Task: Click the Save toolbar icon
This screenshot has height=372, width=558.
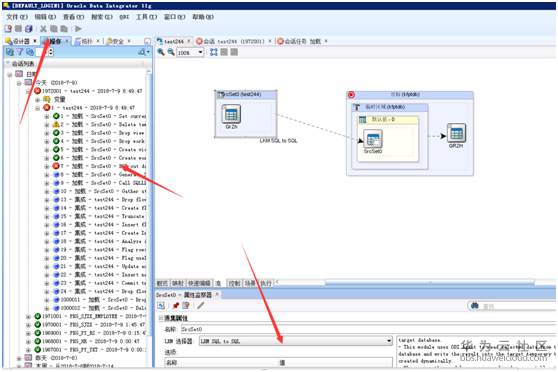Action: click(x=19, y=28)
